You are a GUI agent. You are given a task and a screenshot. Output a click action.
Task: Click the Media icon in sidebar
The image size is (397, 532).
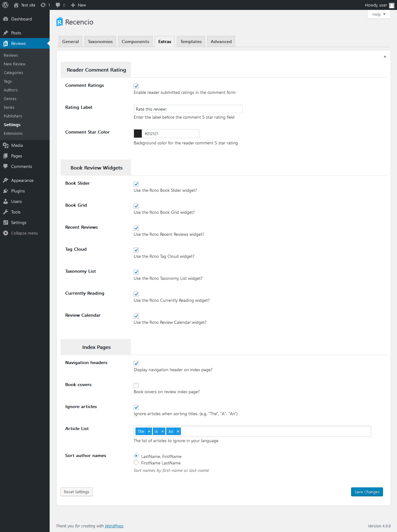click(x=6, y=145)
